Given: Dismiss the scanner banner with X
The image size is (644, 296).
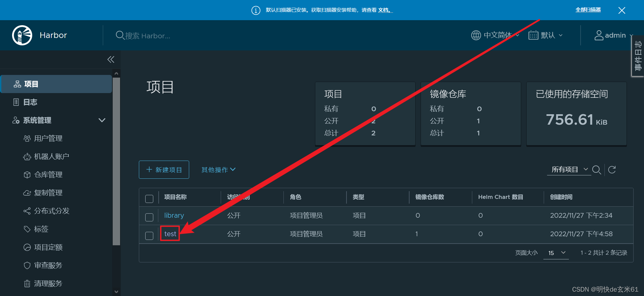Looking at the screenshot, I should tap(622, 10).
